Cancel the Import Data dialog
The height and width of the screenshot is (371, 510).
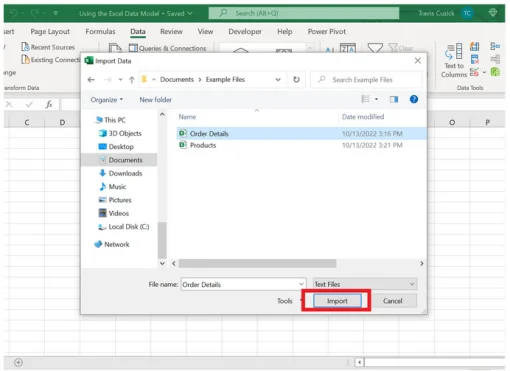click(392, 301)
